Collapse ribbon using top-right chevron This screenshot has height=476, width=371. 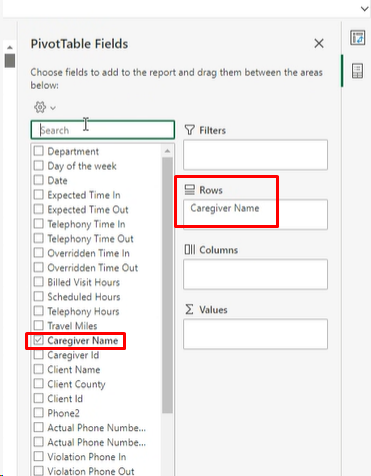pyautogui.click(x=364, y=9)
